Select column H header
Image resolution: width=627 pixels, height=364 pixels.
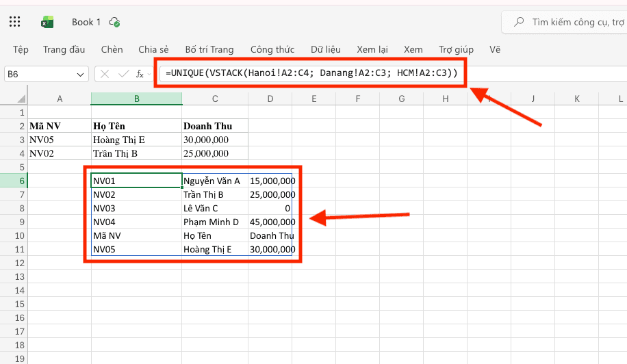[x=446, y=99]
